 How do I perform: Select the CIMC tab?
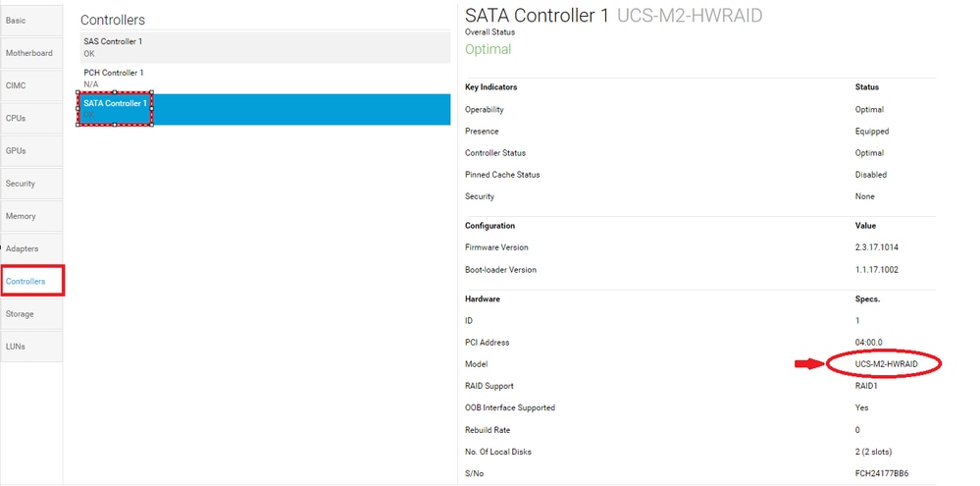click(x=29, y=85)
